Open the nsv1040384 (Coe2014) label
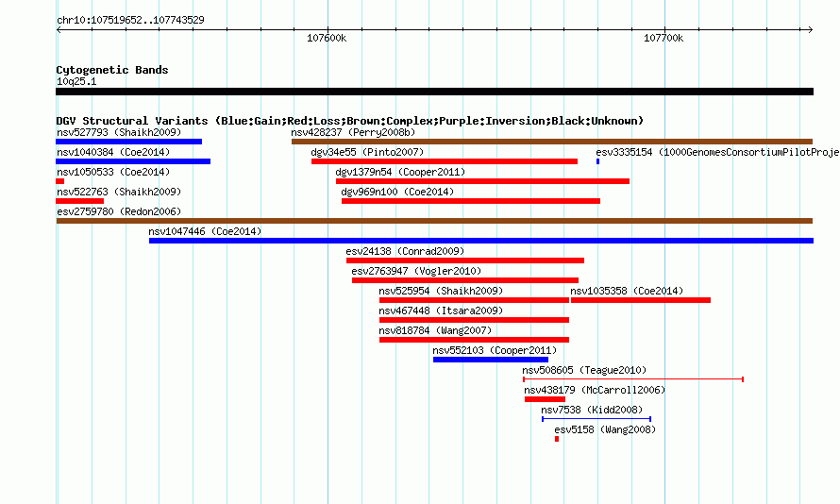 point(113,152)
